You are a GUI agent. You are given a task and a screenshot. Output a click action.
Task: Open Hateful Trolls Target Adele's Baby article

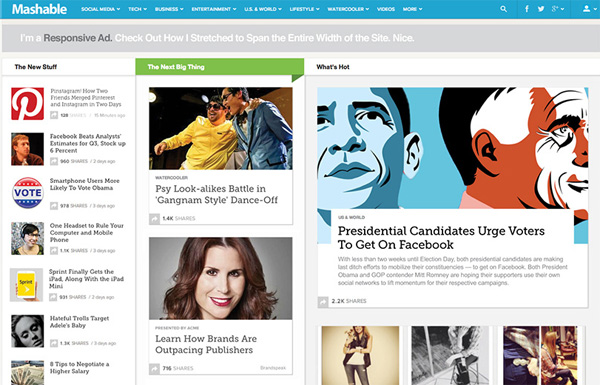coord(79,322)
